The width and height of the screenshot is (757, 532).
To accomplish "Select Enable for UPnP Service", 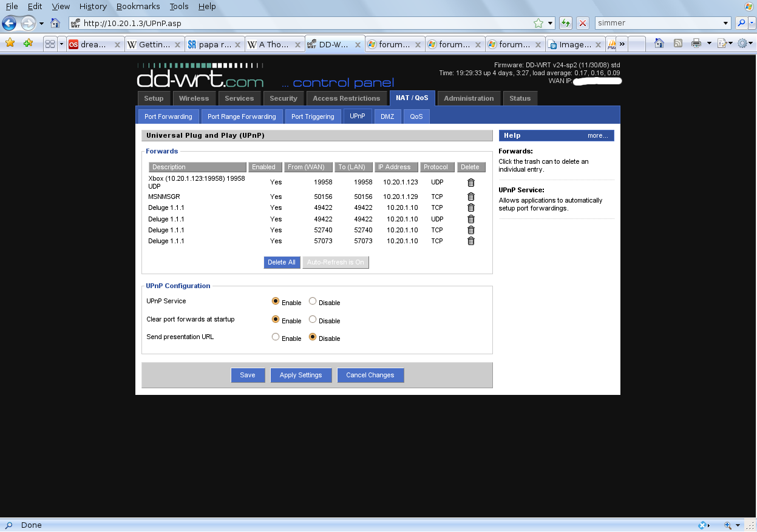I will pyautogui.click(x=276, y=301).
